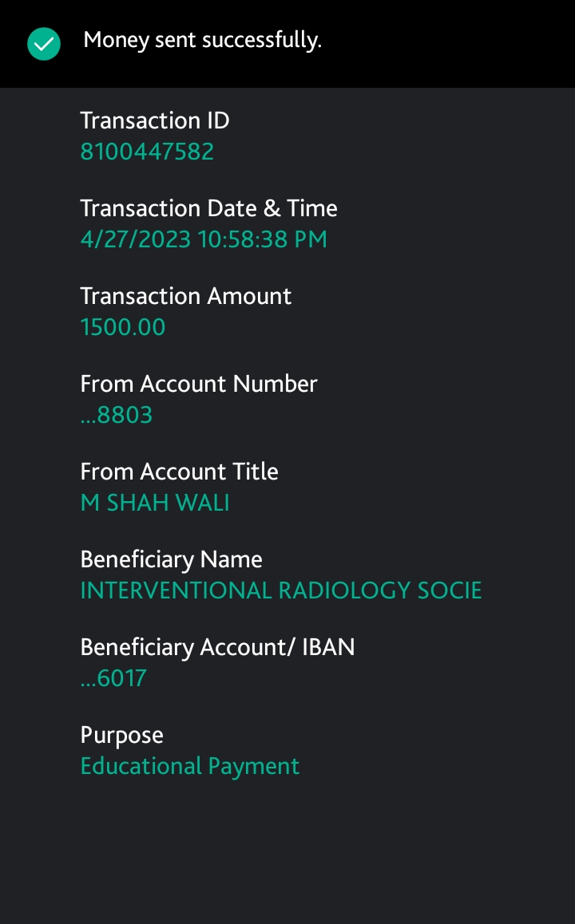Click the Transaction ID label

point(155,120)
